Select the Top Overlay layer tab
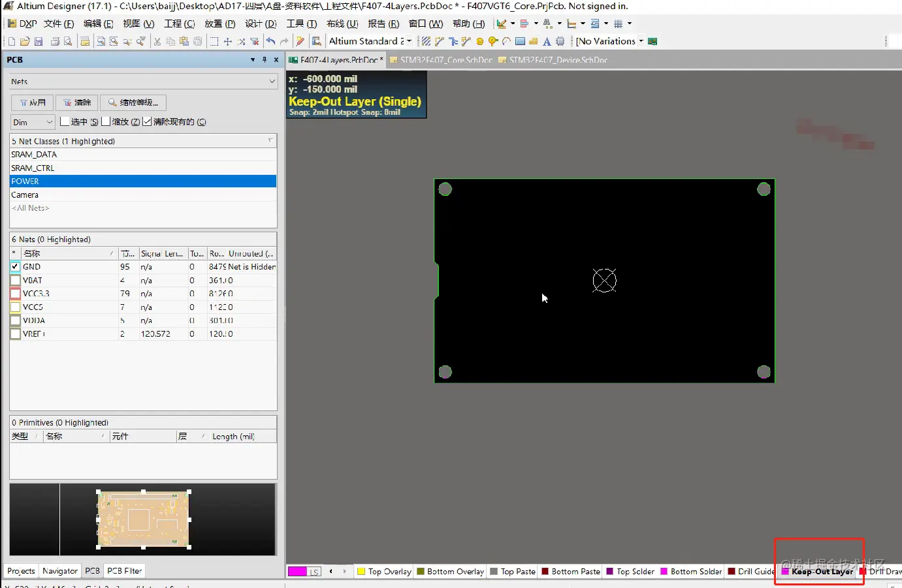Image resolution: width=902 pixels, height=588 pixels. click(x=384, y=572)
